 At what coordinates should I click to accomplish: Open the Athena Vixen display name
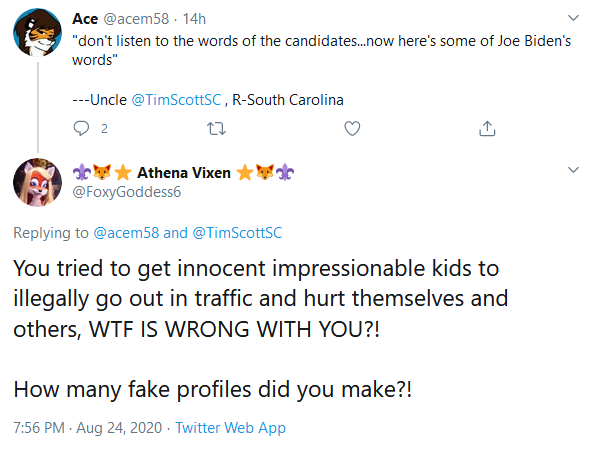[x=184, y=173]
